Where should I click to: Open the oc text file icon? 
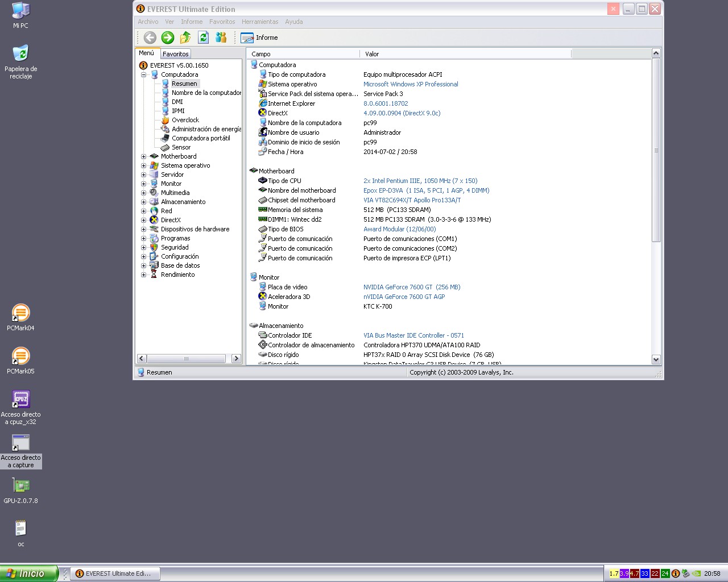coord(20,533)
